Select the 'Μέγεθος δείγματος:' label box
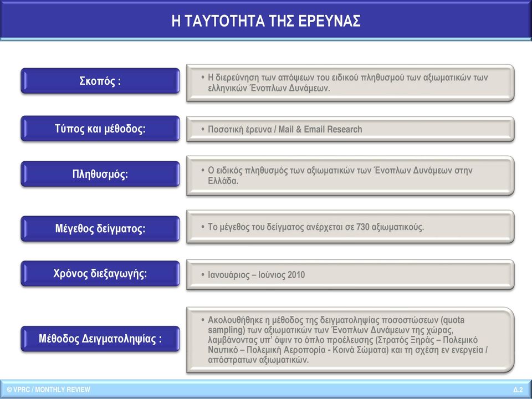This screenshot has width=532, height=399. coord(100,229)
